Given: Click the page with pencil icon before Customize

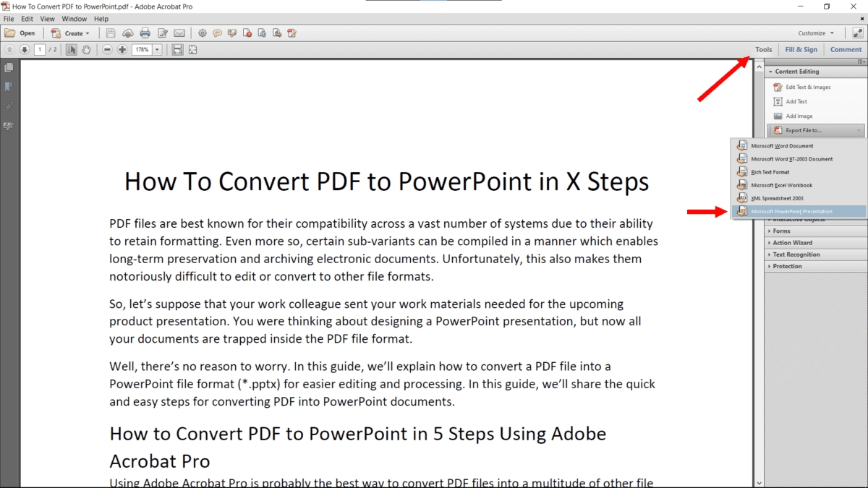Looking at the screenshot, I should (292, 33).
